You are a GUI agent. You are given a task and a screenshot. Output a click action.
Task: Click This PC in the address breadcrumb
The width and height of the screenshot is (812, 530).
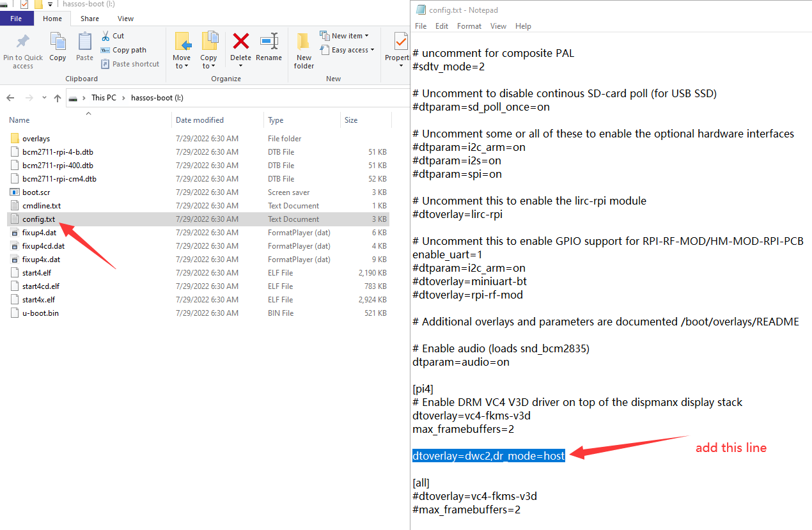tap(104, 98)
